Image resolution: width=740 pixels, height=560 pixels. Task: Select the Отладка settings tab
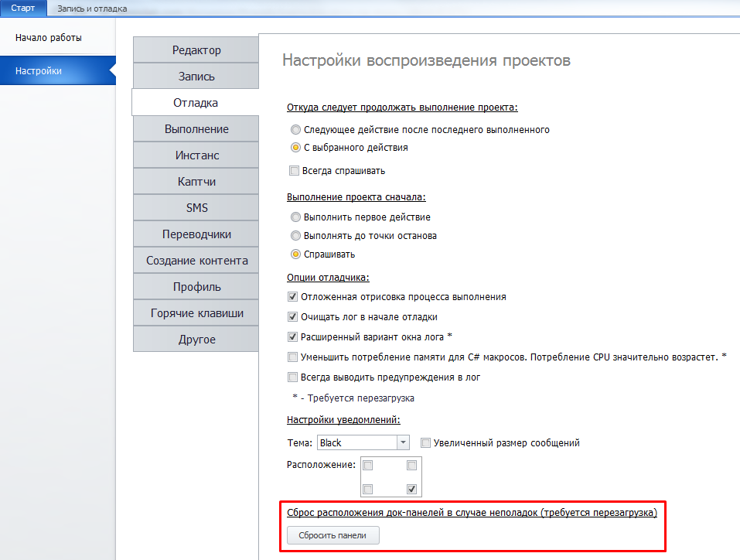click(x=196, y=102)
